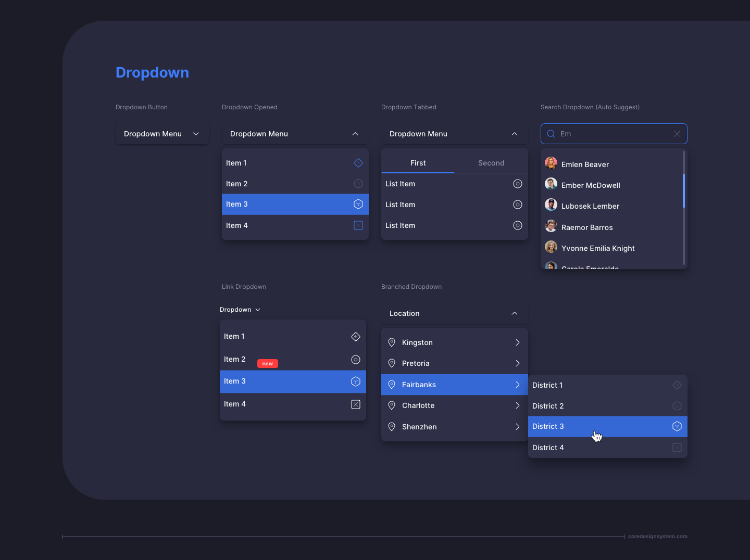This screenshot has height=560, width=750.
Task: Switch to the Second tab
Action: (491, 163)
